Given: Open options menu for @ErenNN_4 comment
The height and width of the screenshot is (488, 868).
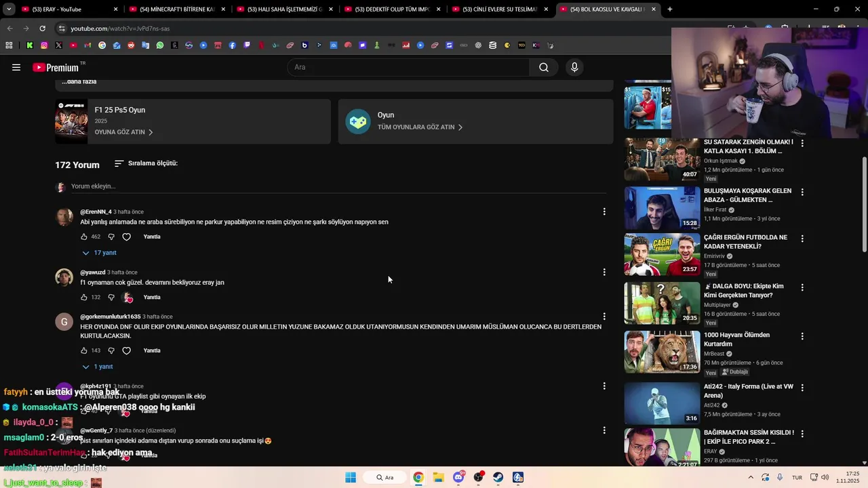Looking at the screenshot, I should [604, 212].
